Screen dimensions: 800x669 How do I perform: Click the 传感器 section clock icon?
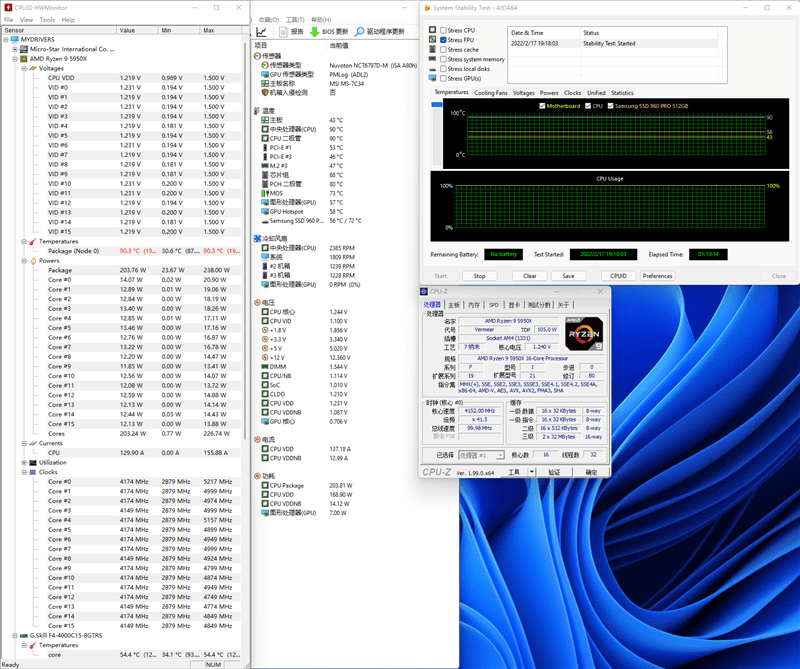click(x=258, y=56)
